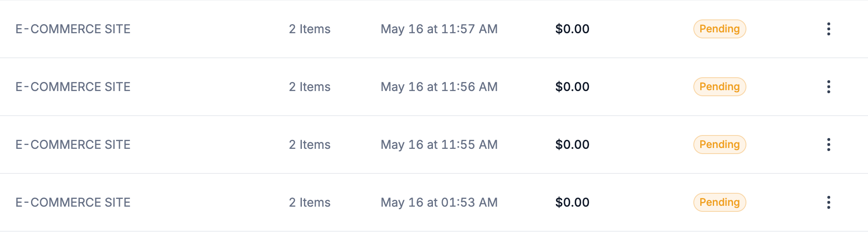Open the three-dot menu for the 11:57 AM order
Viewport: 868px width, 236px height.
(828, 29)
